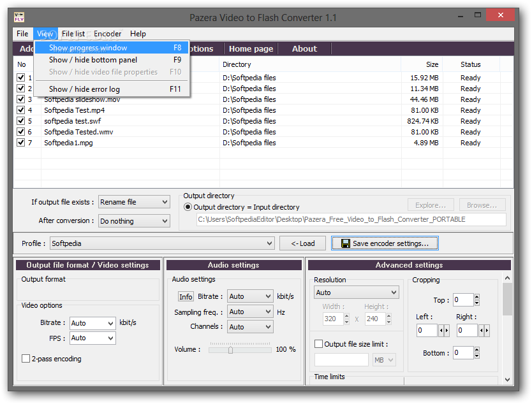Viewport: 532px width, 404px height.
Task: Sort the list by Status column header
Action: click(x=471, y=64)
